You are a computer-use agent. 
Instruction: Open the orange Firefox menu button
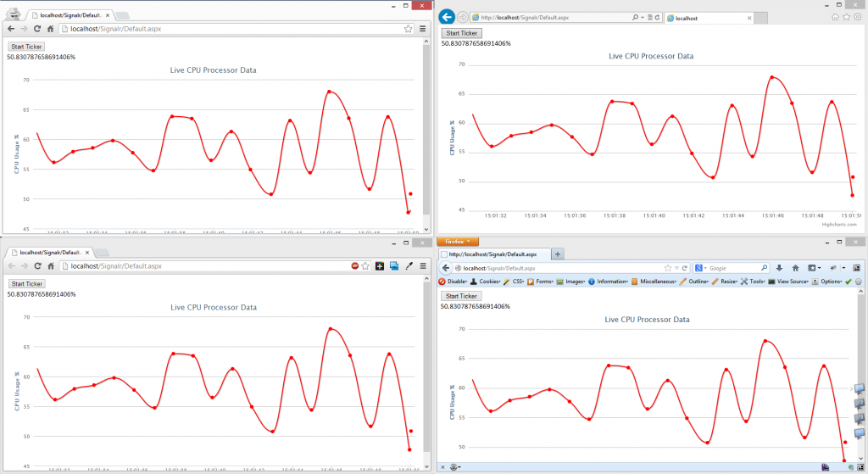point(457,242)
